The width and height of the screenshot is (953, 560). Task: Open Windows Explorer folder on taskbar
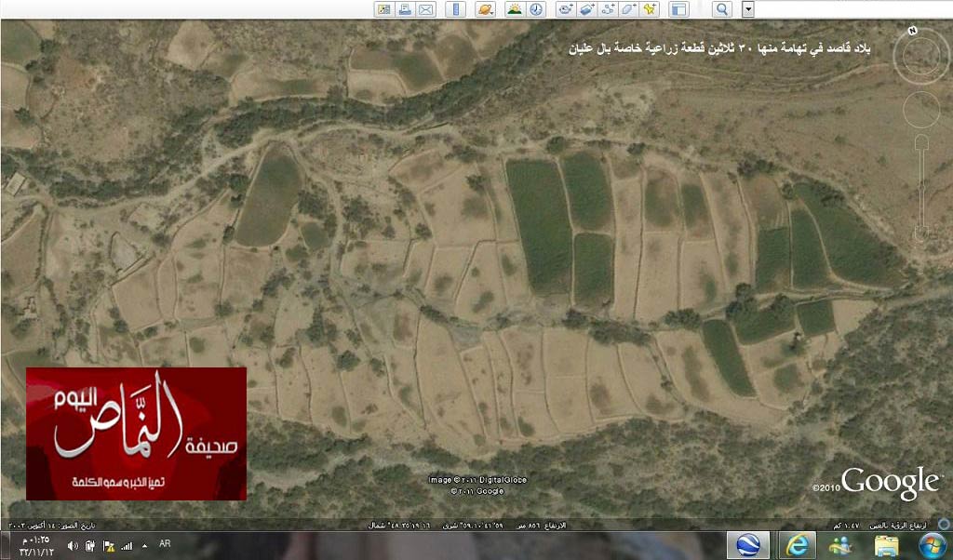coord(886,545)
